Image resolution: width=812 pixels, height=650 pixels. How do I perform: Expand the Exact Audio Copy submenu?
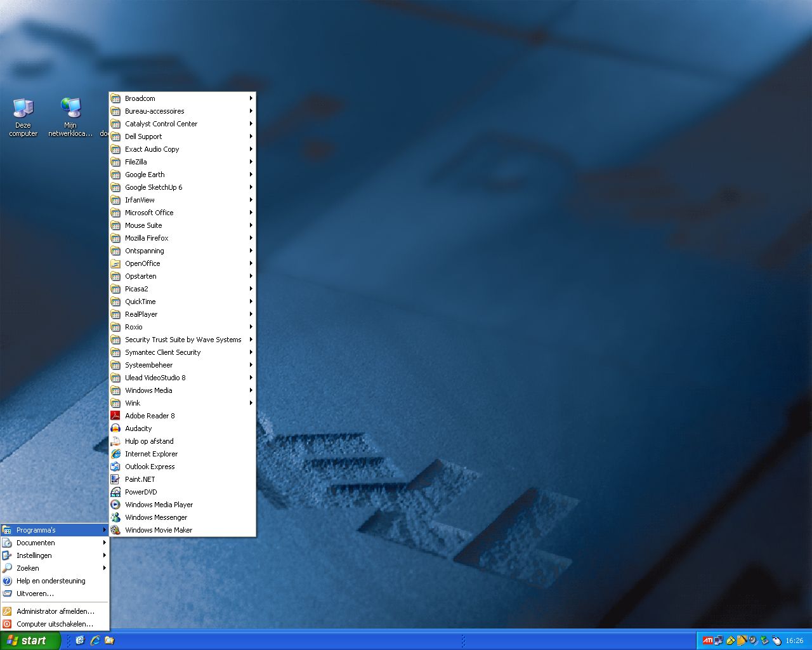(183, 149)
